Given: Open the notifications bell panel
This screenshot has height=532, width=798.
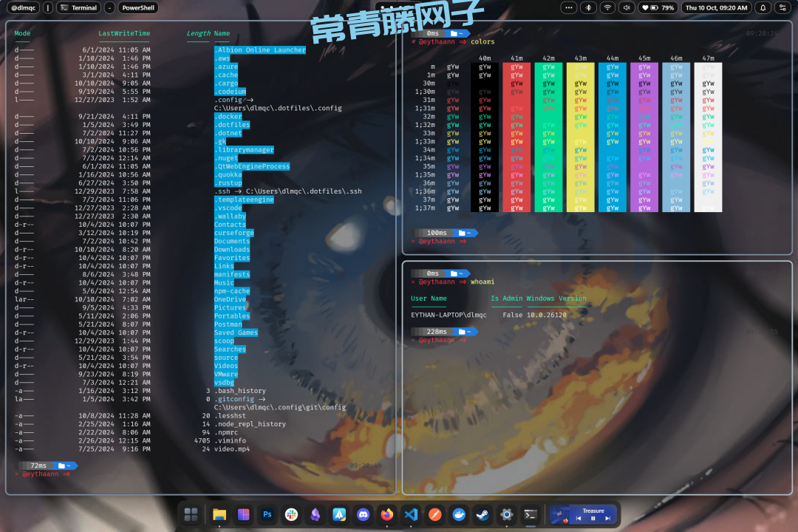Looking at the screenshot, I should tap(763, 8).
